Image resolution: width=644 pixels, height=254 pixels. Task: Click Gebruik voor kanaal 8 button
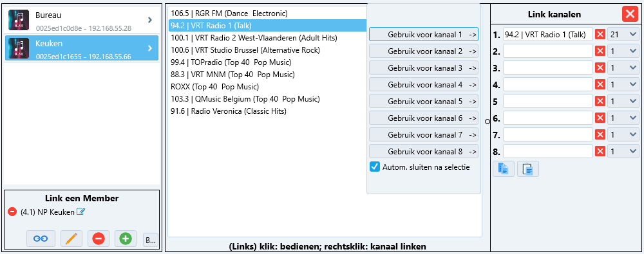pos(424,151)
